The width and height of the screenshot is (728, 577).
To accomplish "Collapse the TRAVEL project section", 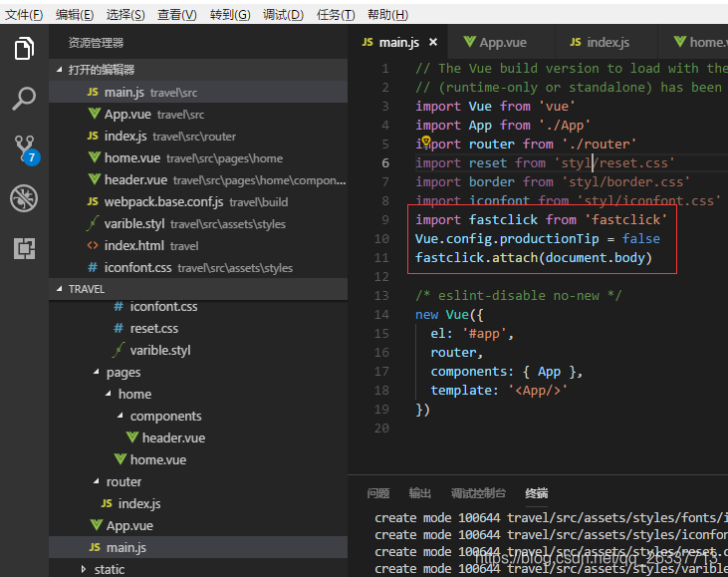I will (59, 289).
